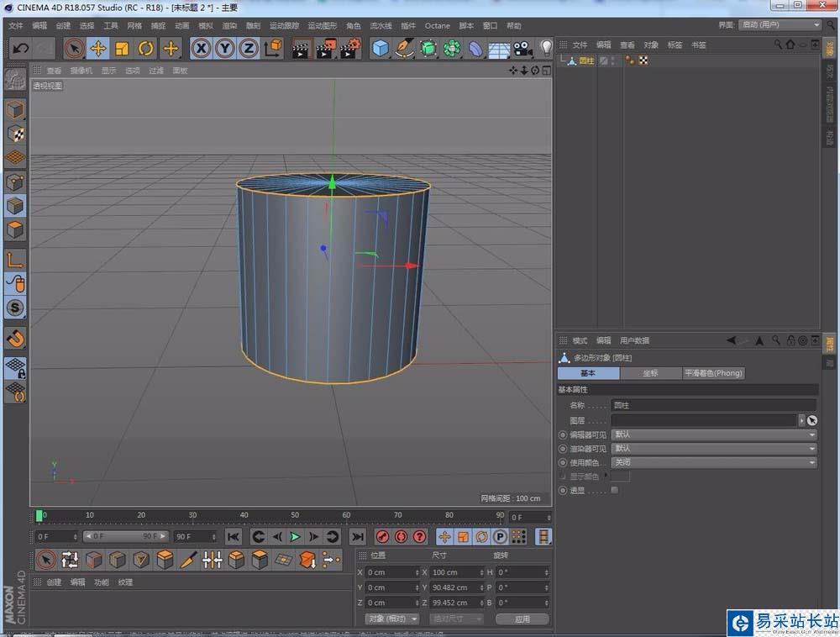
Task: Click the Undo arrow icon
Action: [21, 49]
